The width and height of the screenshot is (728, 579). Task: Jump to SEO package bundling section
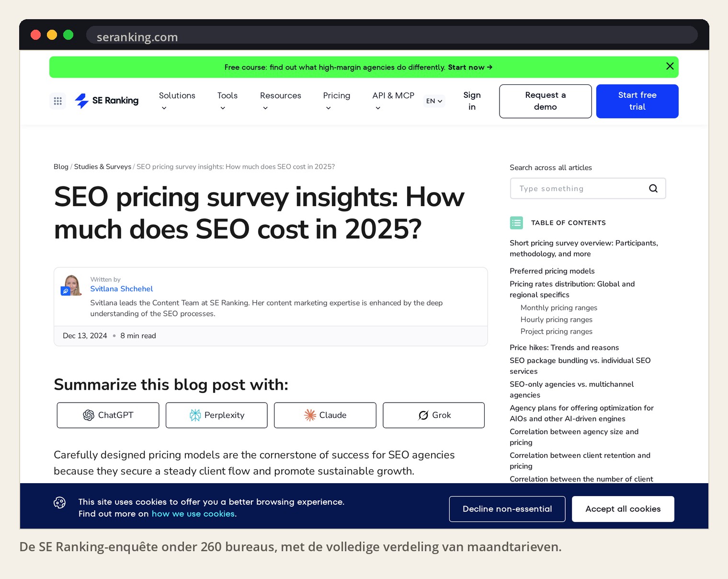(580, 366)
